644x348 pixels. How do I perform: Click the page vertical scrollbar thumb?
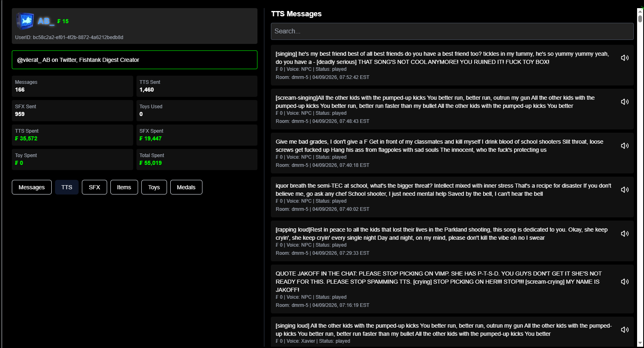[640, 19]
